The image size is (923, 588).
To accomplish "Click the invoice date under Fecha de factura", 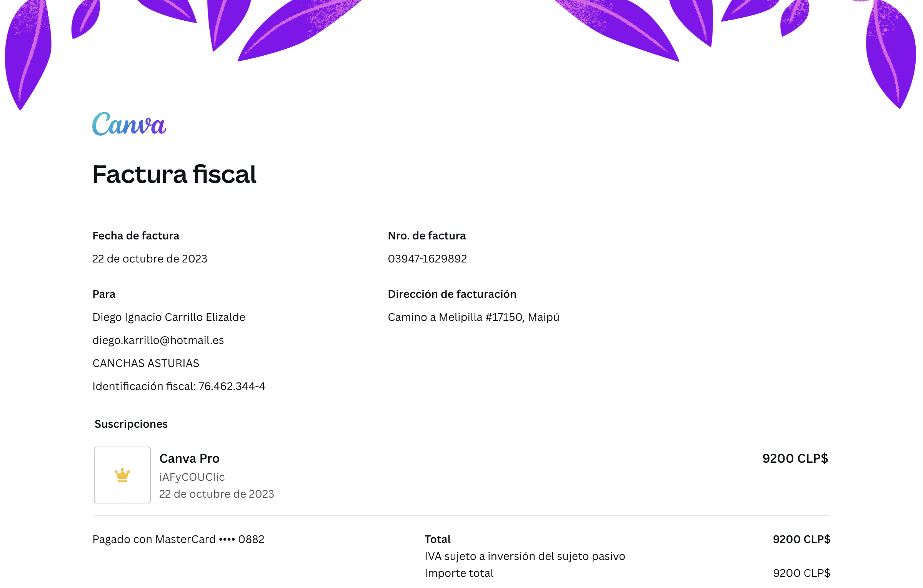I will coord(150,259).
